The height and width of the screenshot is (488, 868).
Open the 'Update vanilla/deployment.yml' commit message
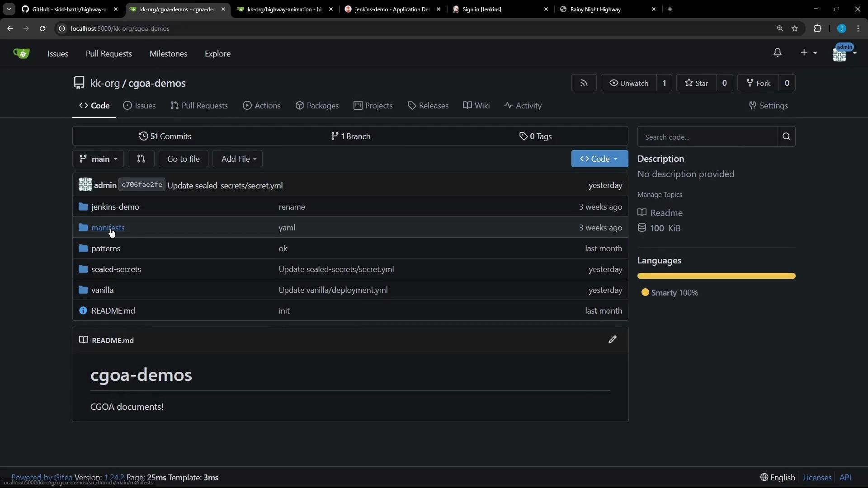[x=333, y=290]
